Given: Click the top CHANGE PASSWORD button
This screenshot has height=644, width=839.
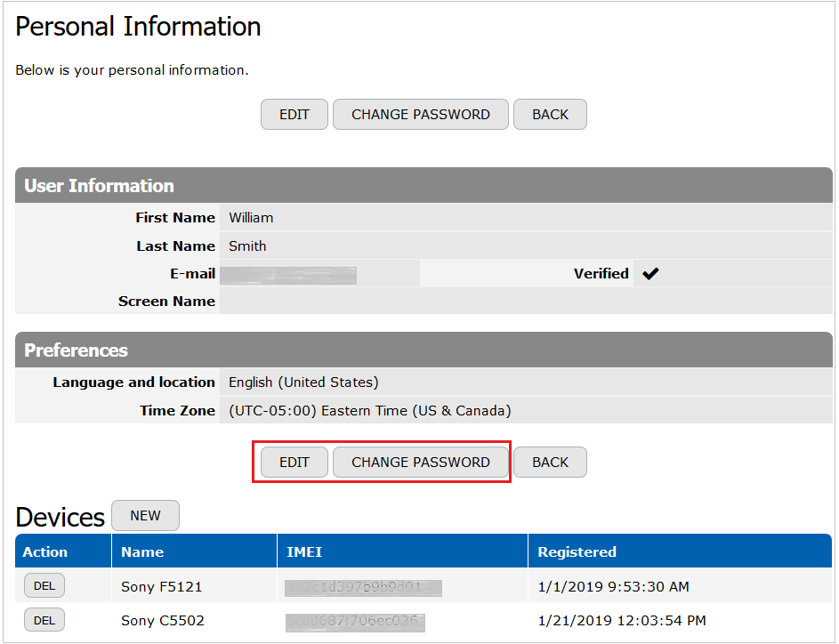Looking at the screenshot, I should pyautogui.click(x=421, y=115).
